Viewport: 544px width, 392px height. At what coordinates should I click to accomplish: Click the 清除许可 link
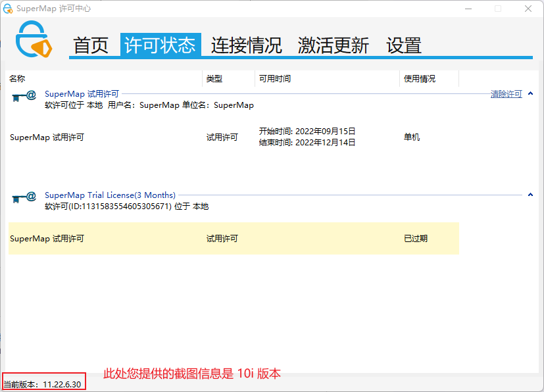pos(507,94)
